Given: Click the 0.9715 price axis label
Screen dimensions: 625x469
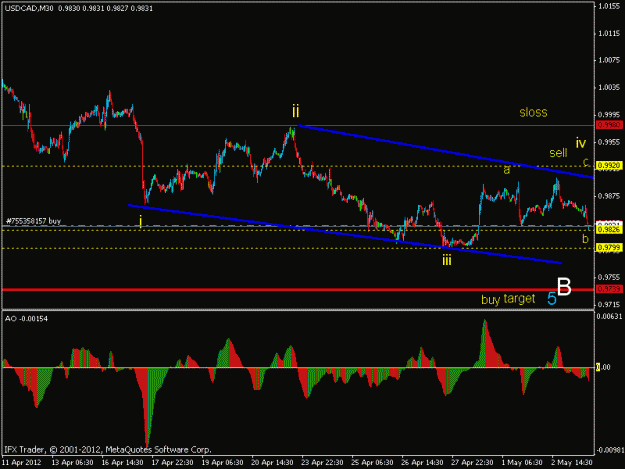Looking at the screenshot, I should (x=609, y=304).
